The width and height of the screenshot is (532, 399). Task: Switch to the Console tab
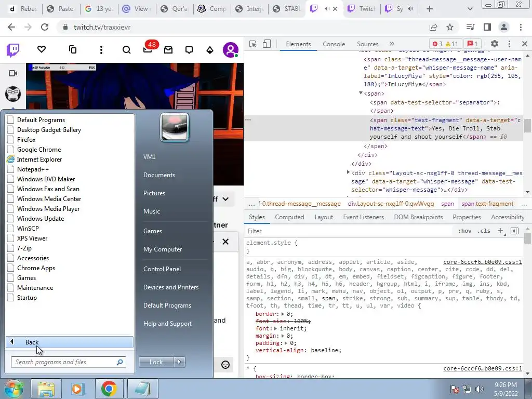click(334, 44)
